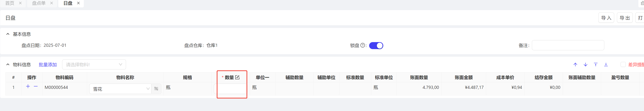
Task: Switch to the 盘点单 tab
Action: [39, 3]
